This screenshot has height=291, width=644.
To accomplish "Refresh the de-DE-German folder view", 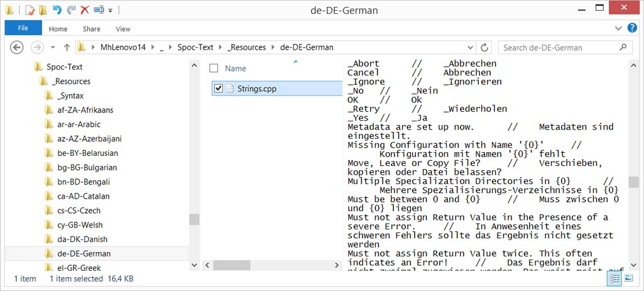I will (484, 47).
